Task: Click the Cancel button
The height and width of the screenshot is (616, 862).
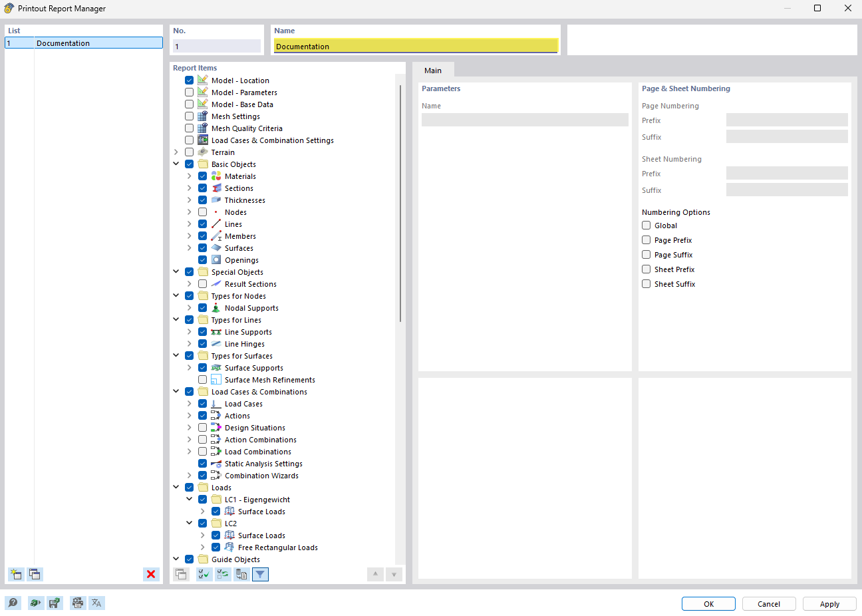Action: tap(769, 604)
